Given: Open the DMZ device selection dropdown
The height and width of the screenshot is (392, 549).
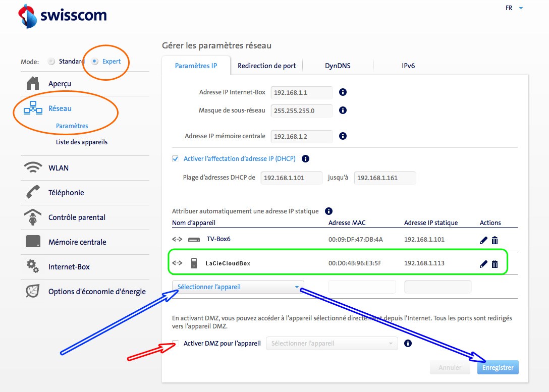Looking at the screenshot, I should tap(332, 344).
